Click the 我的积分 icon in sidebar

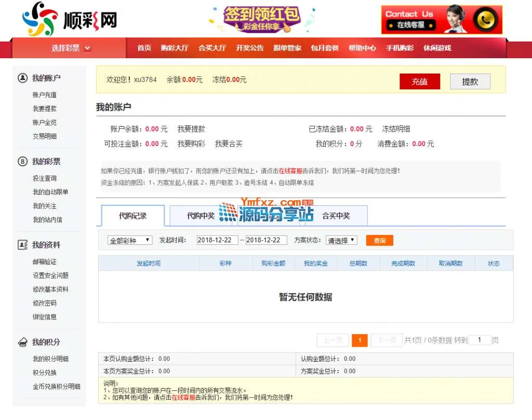point(22,342)
